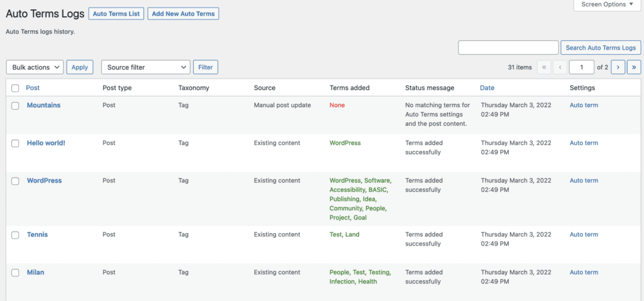Click the Post type column header
The width and height of the screenshot is (644, 301).
point(117,88)
